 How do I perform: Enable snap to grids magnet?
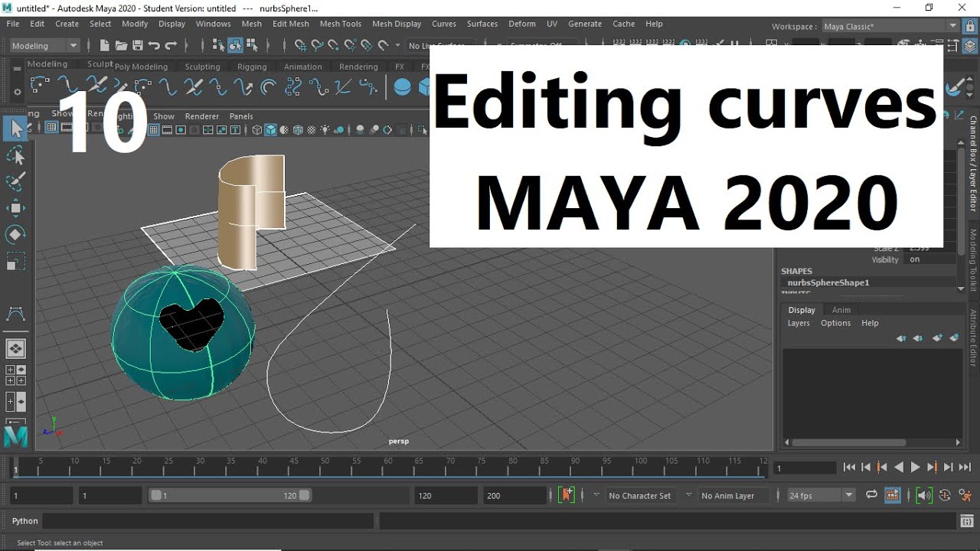[x=301, y=46]
